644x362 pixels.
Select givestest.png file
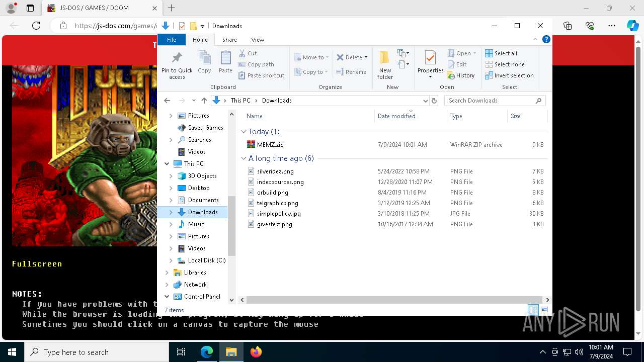click(x=274, y=224)
